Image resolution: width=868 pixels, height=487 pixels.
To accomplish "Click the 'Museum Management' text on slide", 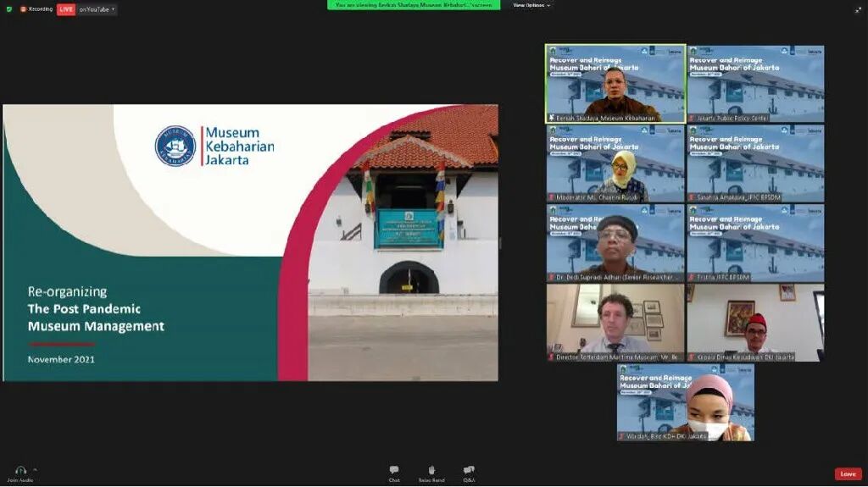I will pyautogui.click(x=97, y=326).
